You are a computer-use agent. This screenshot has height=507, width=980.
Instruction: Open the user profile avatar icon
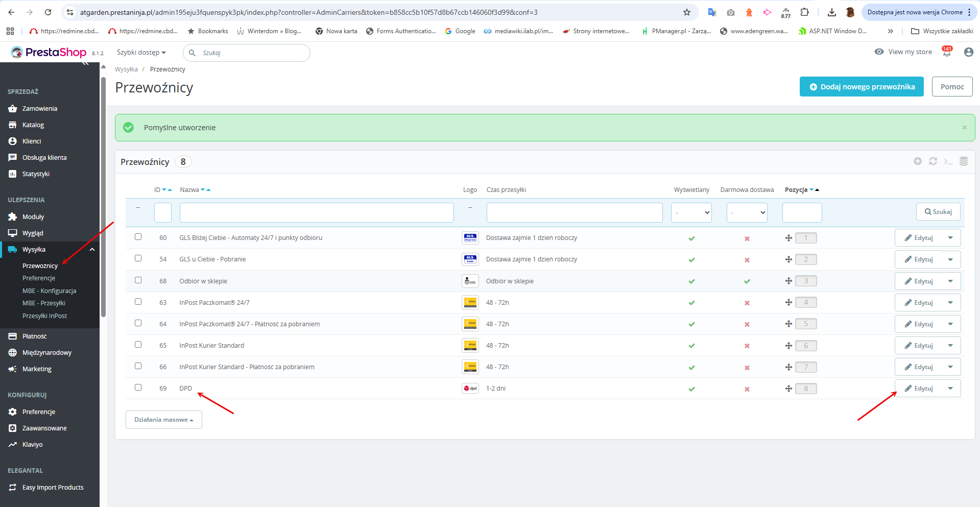[968, 52]
